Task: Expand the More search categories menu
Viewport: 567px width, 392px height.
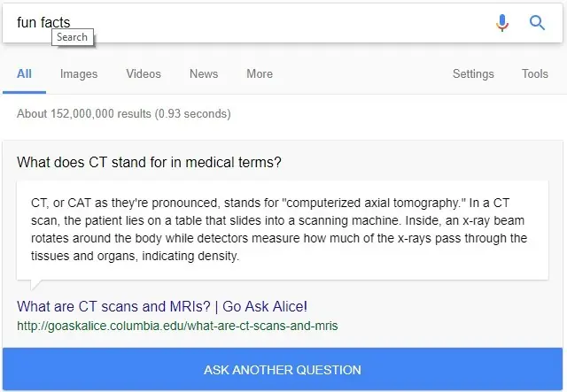Action: click(x=260, y=73)
